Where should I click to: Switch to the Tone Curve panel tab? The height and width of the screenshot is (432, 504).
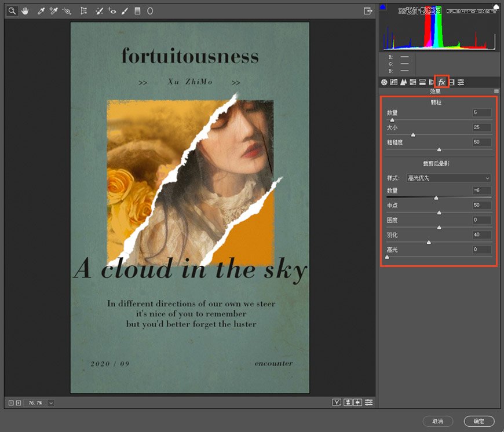coord(395,82)
